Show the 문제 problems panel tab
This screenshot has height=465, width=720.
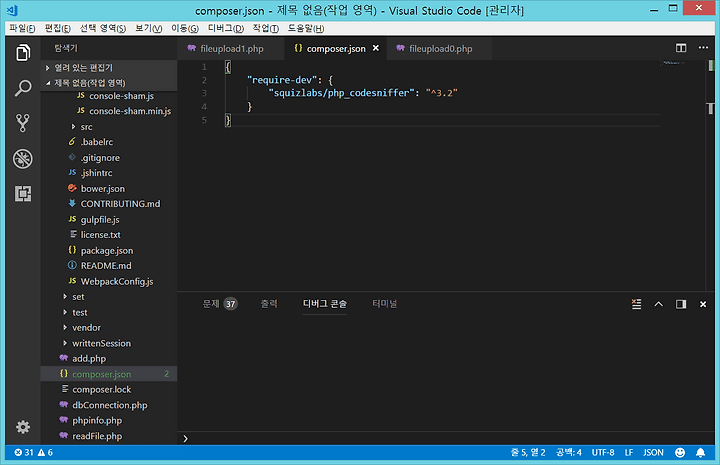(220, 304)
